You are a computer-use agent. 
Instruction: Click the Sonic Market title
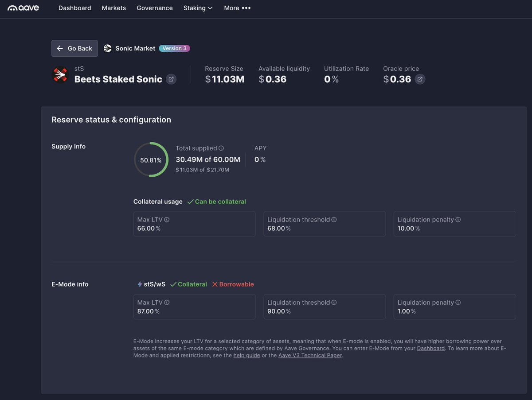tap(135, 48)
